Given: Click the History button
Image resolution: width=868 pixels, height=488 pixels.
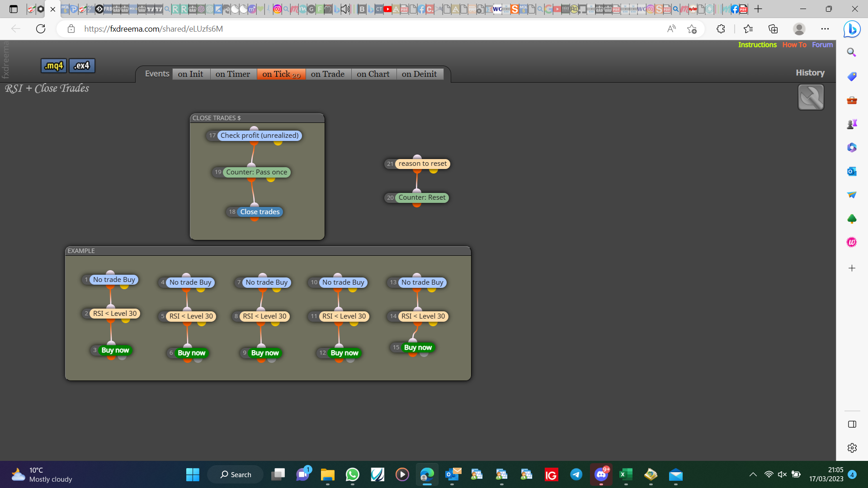Looking at the screenshot, I should [810, 73].
